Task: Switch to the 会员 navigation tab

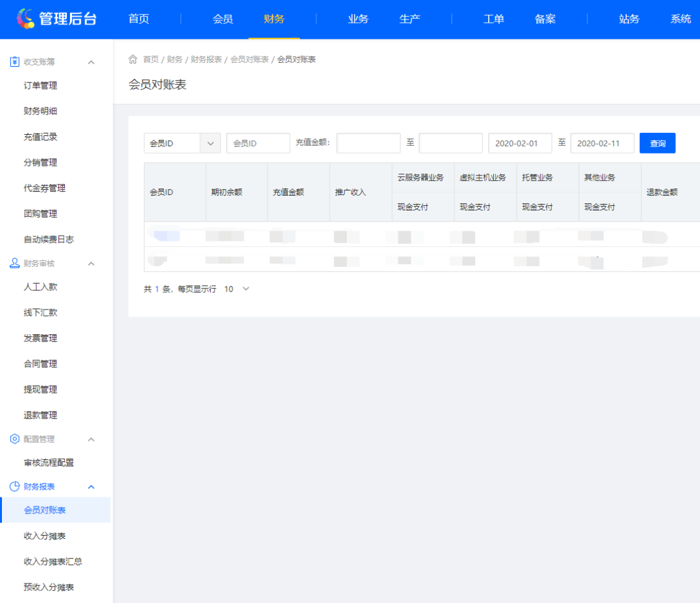Action: 223,19
